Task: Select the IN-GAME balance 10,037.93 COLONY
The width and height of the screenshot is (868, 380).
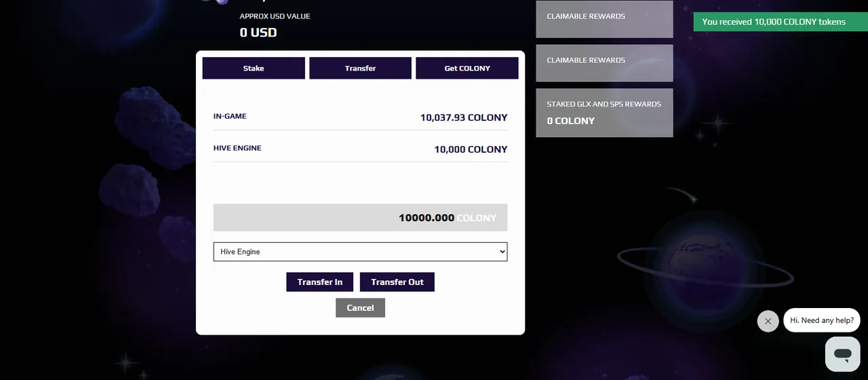Action: [464, 117]
